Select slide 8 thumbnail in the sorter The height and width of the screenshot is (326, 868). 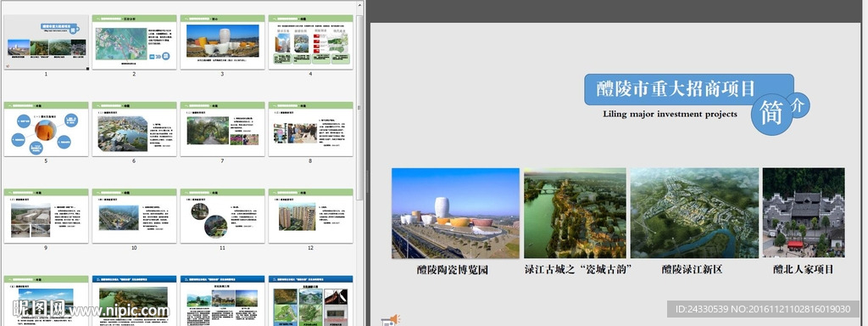pyautogui.click(x=310, y=129)
